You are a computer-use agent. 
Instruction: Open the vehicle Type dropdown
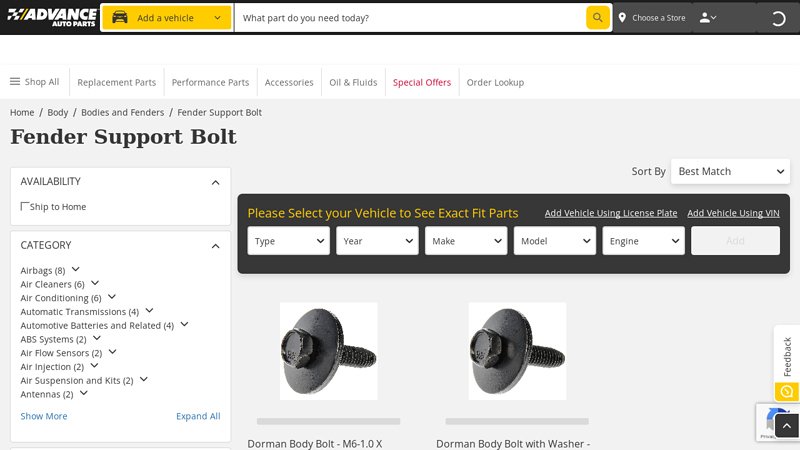[x=288, y=241]
